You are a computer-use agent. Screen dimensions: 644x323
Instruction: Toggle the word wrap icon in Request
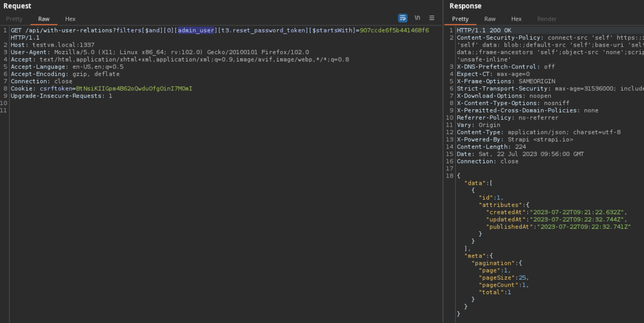coord(402,18)
